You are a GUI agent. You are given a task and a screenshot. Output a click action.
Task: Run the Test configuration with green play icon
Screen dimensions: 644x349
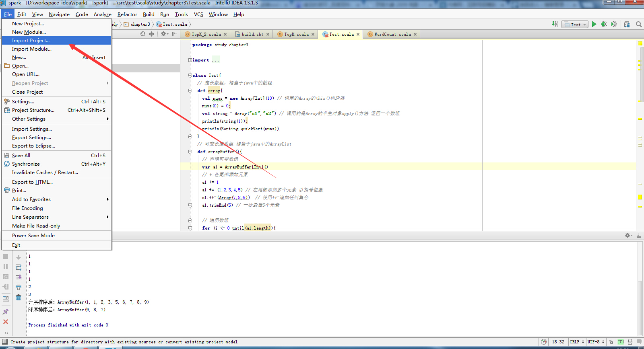click(594, 24)
